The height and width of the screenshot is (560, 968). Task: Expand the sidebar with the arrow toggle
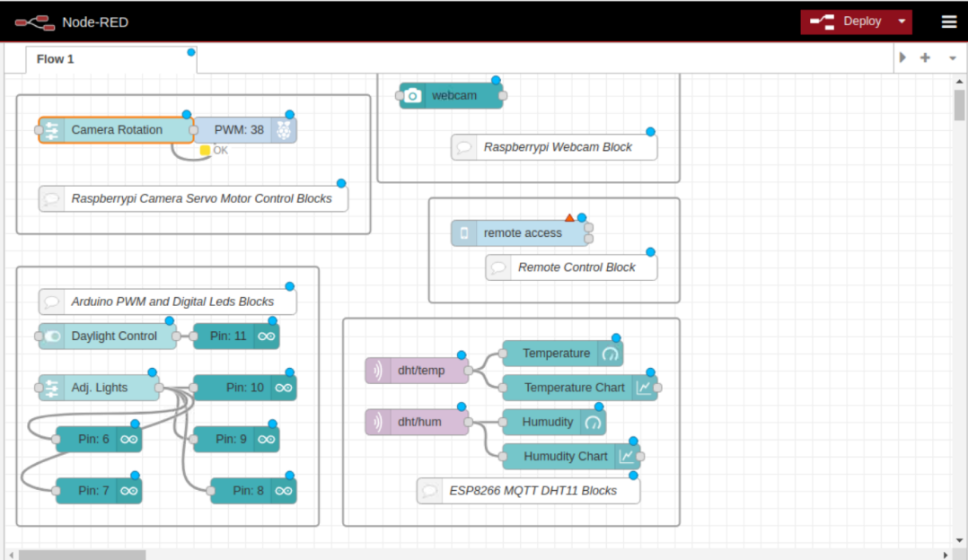click(902, 57)
